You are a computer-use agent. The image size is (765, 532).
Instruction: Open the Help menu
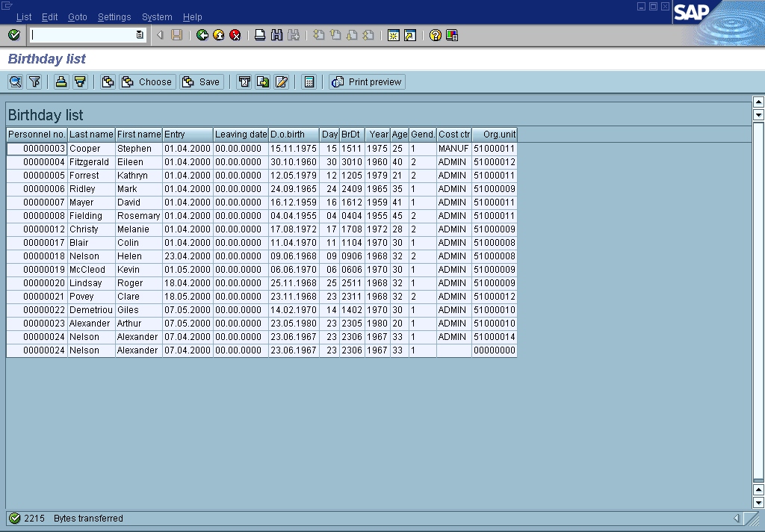[x=193, y=17]
